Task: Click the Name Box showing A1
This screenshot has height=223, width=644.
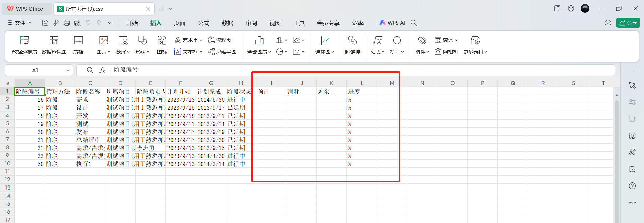Action: (x=35, y=70)
